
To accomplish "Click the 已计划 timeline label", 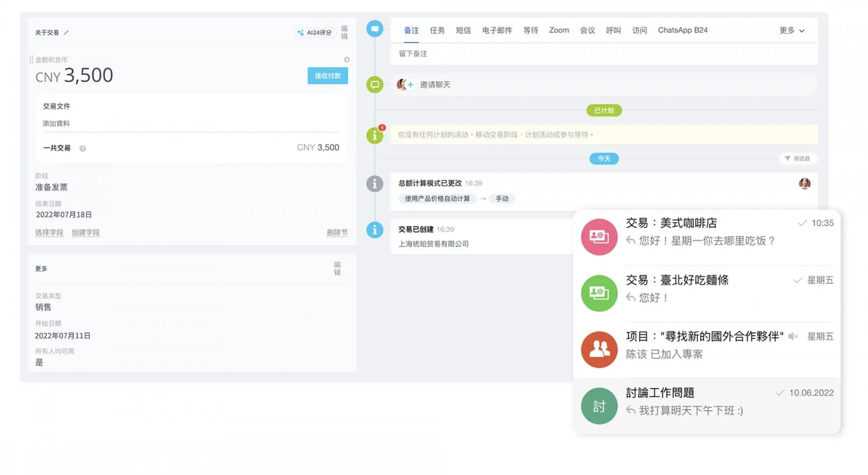I will pos(604,111).
